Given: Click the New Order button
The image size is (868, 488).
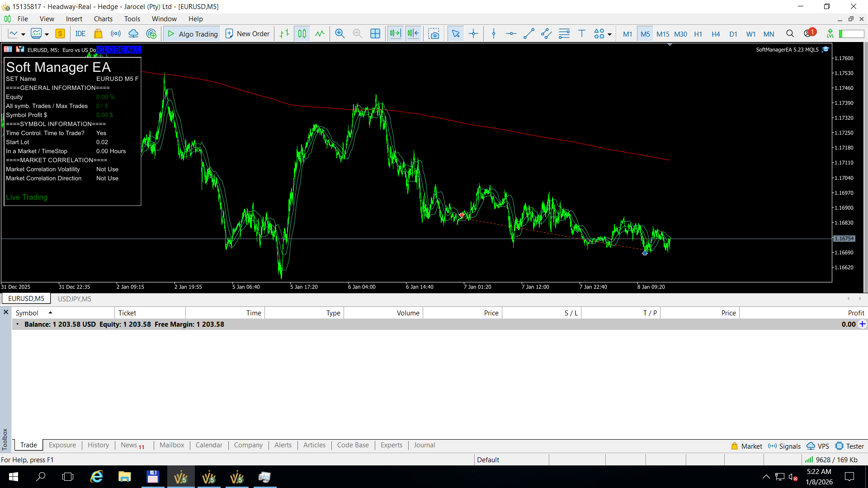Looking at the screenshot, I should click(247, 33).
